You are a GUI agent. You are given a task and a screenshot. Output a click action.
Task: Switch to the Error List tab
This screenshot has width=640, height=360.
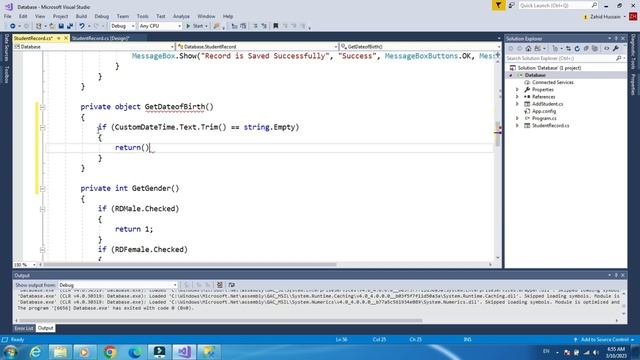[x=24, y=328]
